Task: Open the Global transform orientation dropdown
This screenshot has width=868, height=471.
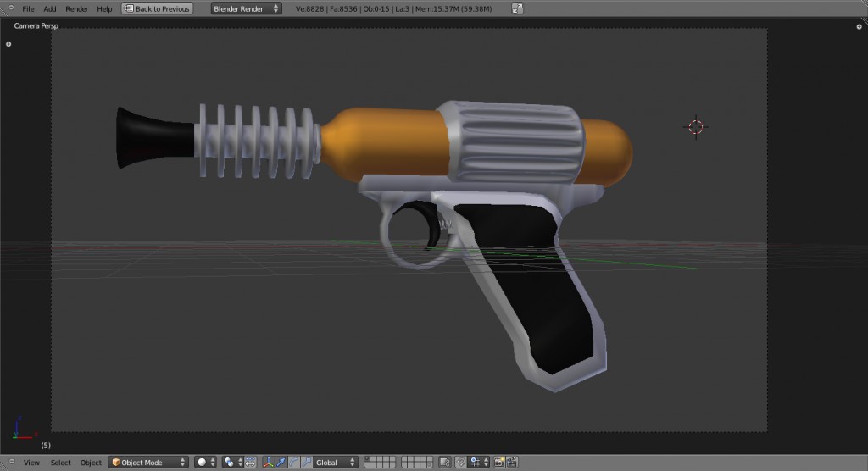Action: tap(336, 463)
